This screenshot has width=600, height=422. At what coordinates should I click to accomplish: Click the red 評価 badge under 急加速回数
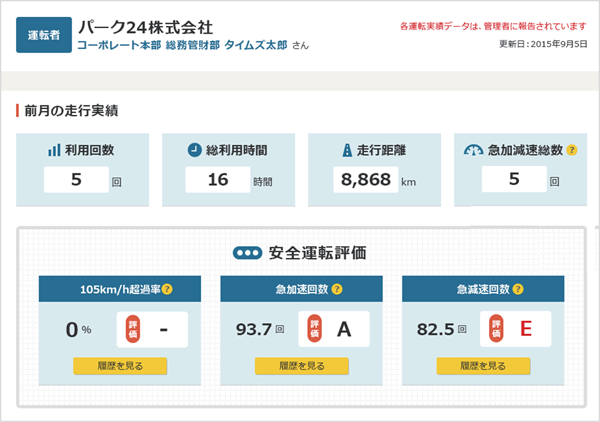(x=315, y=329)
